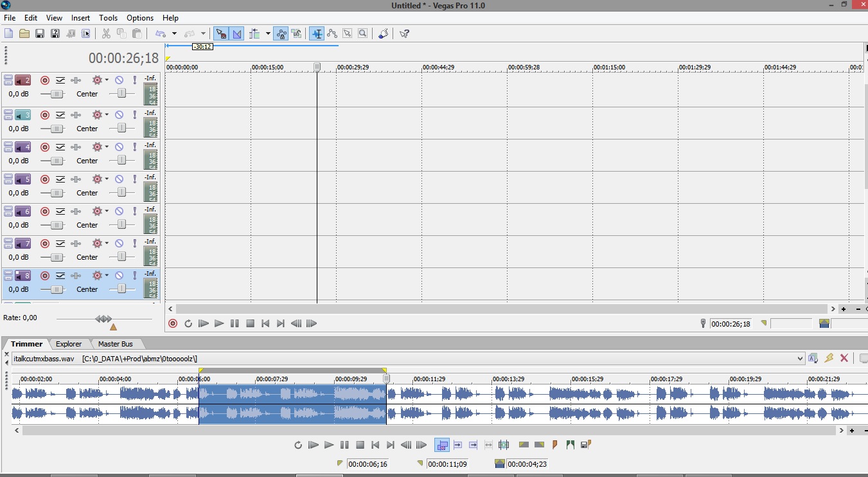The height and width of the screenshot is (477, 868).
Task: Open the Tools menu
Action: pyautogui.click(x=109, y=18)
